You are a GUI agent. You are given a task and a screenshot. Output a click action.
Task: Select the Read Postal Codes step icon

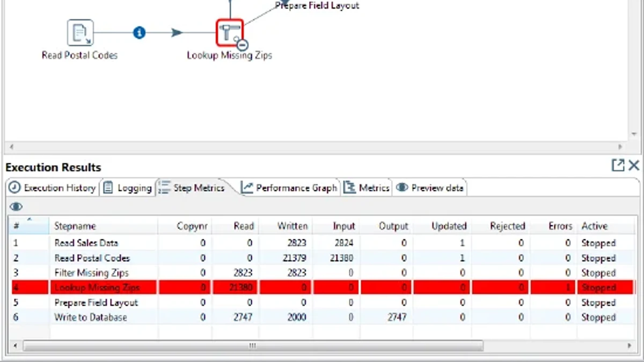(80, 33)
